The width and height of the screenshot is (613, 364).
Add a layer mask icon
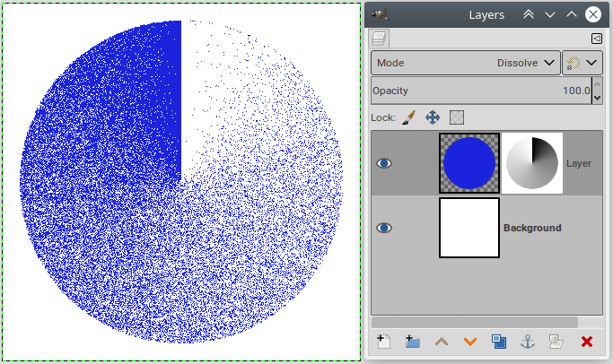point(556,342)
